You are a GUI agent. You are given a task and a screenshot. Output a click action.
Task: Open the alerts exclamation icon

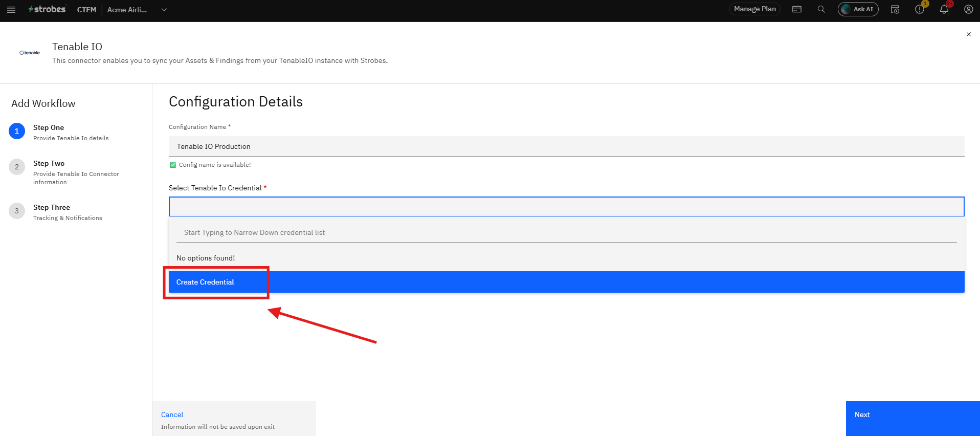920,9
